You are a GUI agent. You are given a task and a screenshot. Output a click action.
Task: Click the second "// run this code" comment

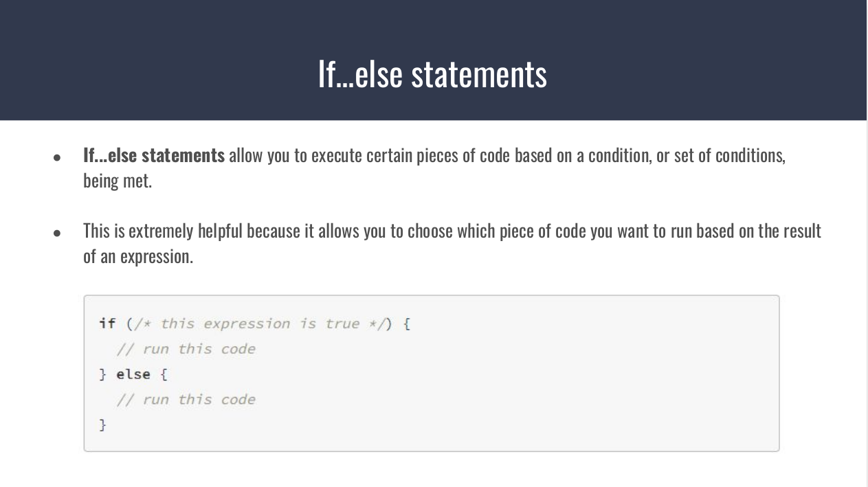(x=186, y=400)
